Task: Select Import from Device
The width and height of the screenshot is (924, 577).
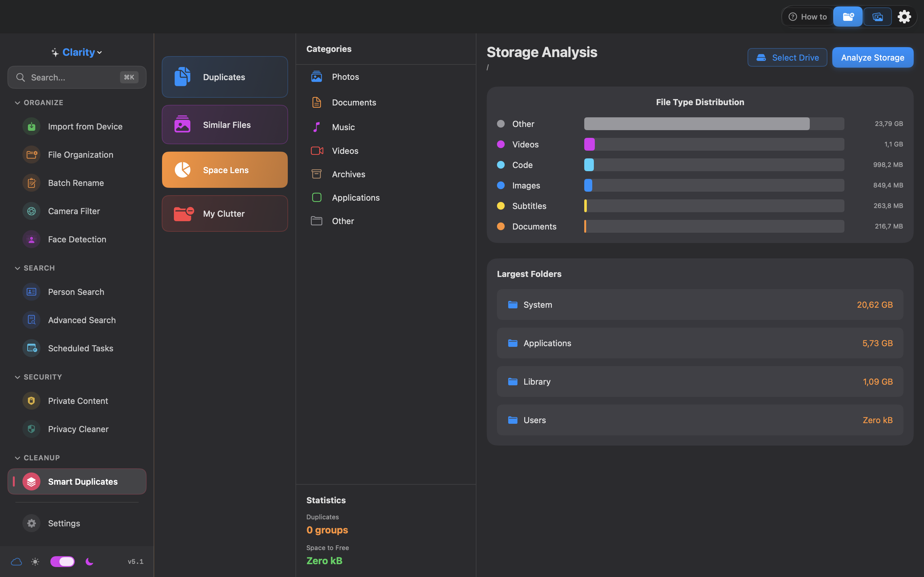Action: tap(85, 126)
